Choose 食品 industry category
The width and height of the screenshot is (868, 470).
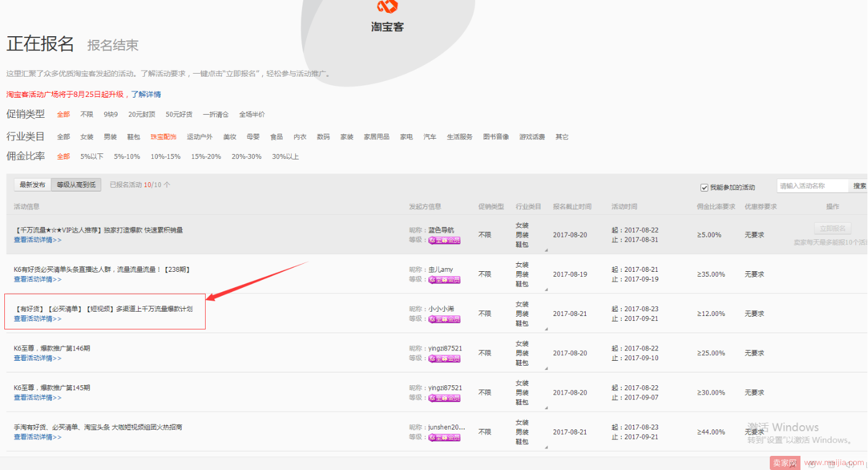277,137
